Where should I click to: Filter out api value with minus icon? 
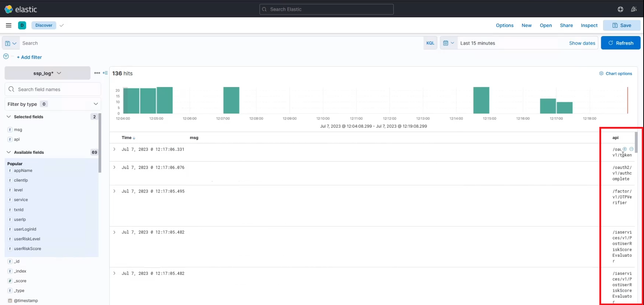click(x=631, y=149)
